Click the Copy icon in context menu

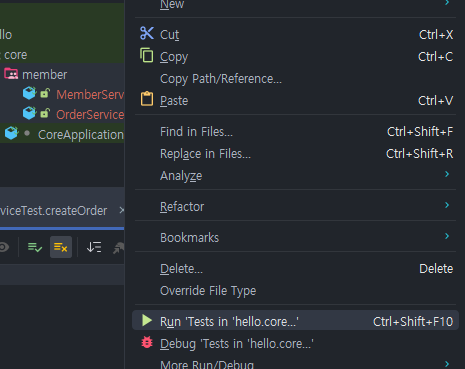[x=147, y=55]
